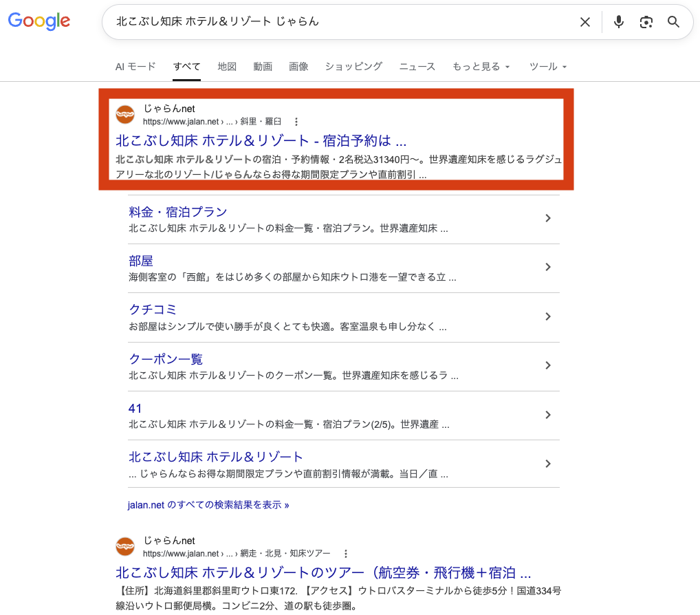Click snippet 【住所】北海道斜里郡斜里町ウトロ東172
The width and height of the screenshot is (700, 615).
(207, 591)
